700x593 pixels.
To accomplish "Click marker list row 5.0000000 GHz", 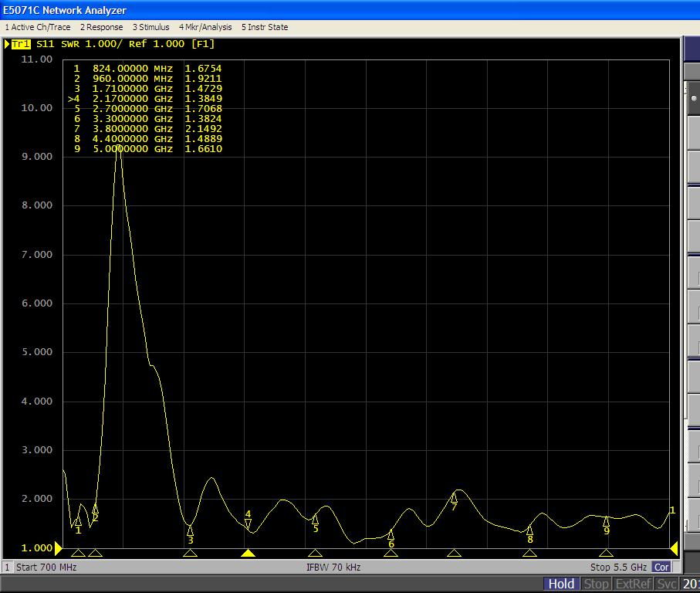I will coord(147,149).
